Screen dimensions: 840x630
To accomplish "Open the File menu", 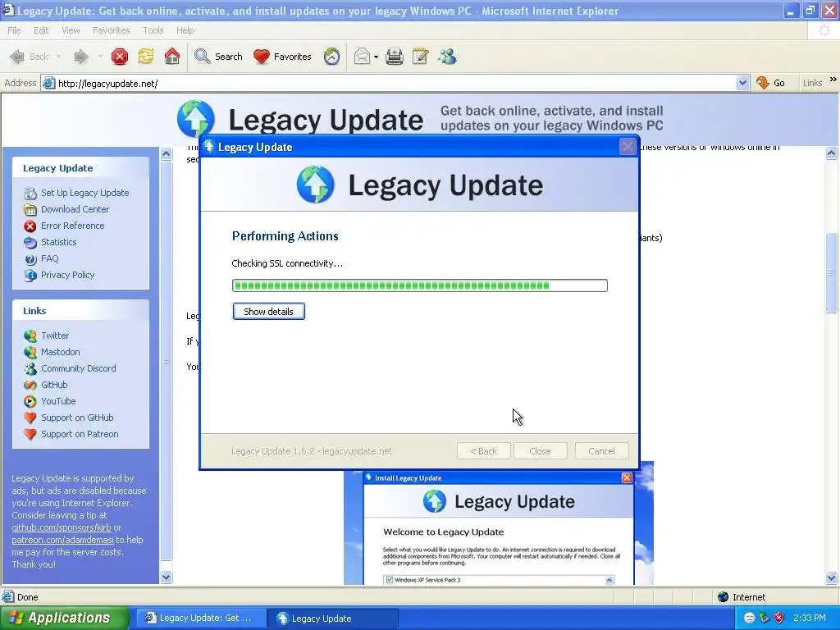I will coord(14,30).
